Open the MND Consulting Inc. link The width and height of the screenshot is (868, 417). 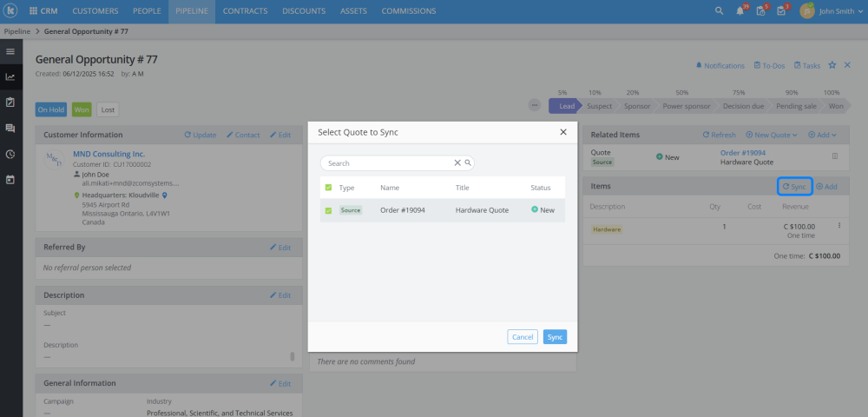(109, 154)
